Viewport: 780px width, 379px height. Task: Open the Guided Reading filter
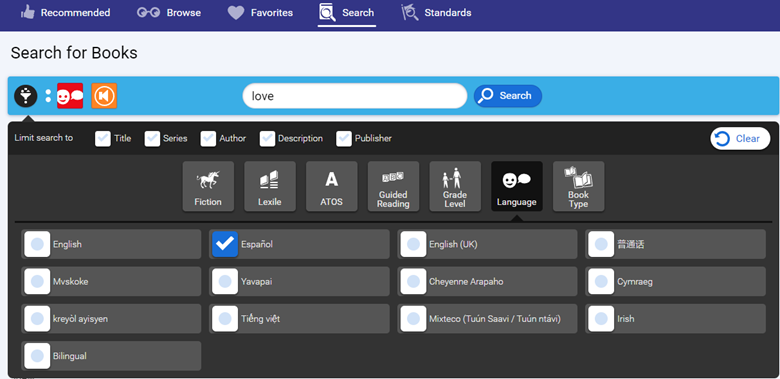point(393,187)
